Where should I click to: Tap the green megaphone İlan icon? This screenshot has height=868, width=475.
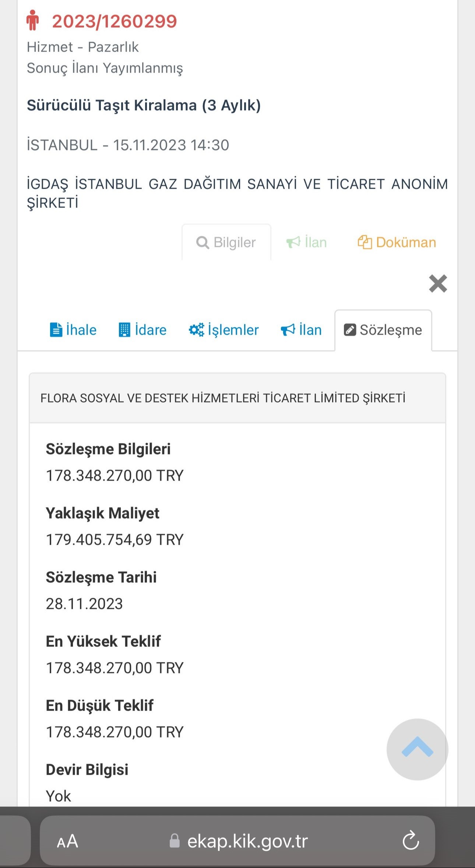[x=293, y=243]
